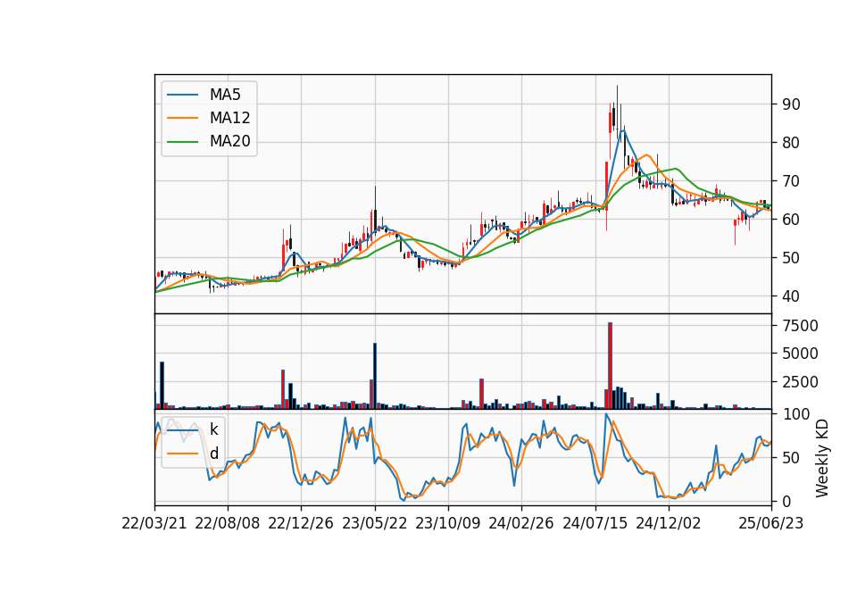Image resolution: width=857 pixels, height=616 pixels.
Task: Click the blue MA5 legend line sample
Action: click(x=182, y=95)
